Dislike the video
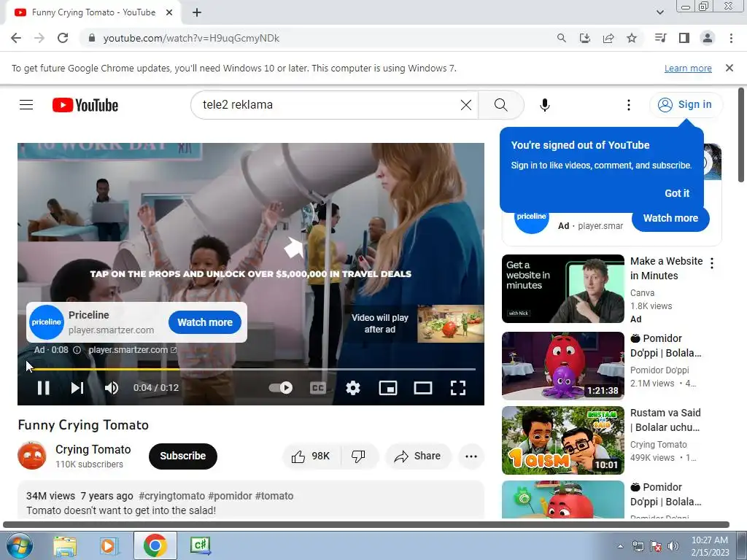The image size is (747, 560). (359, 456)
